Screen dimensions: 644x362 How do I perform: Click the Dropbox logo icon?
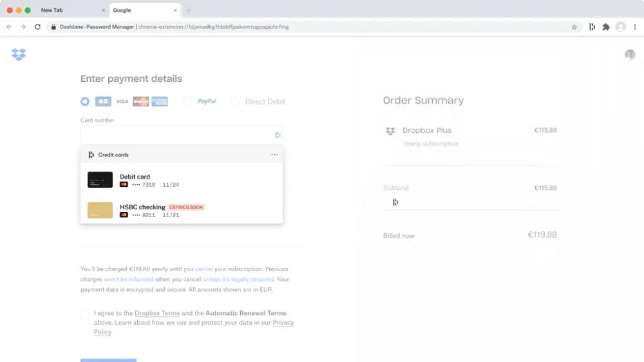pyautogui.click(x=19, y=54)
